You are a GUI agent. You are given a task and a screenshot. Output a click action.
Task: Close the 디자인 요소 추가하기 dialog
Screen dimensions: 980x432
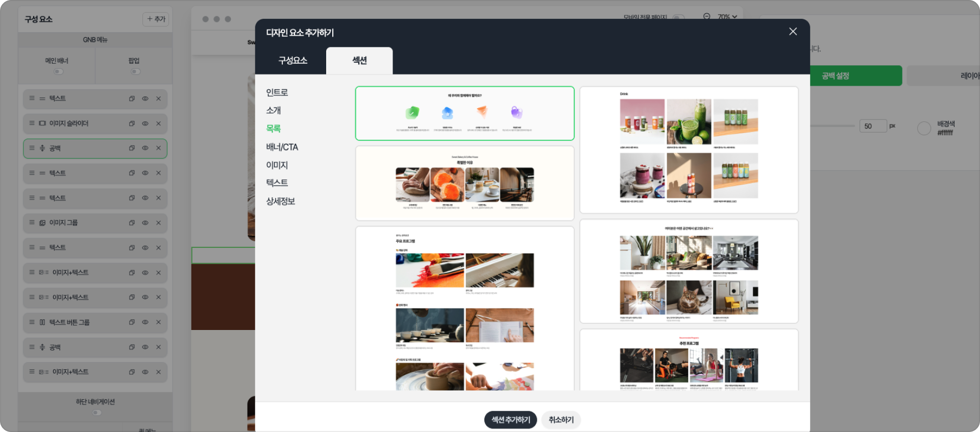[793, 32]
